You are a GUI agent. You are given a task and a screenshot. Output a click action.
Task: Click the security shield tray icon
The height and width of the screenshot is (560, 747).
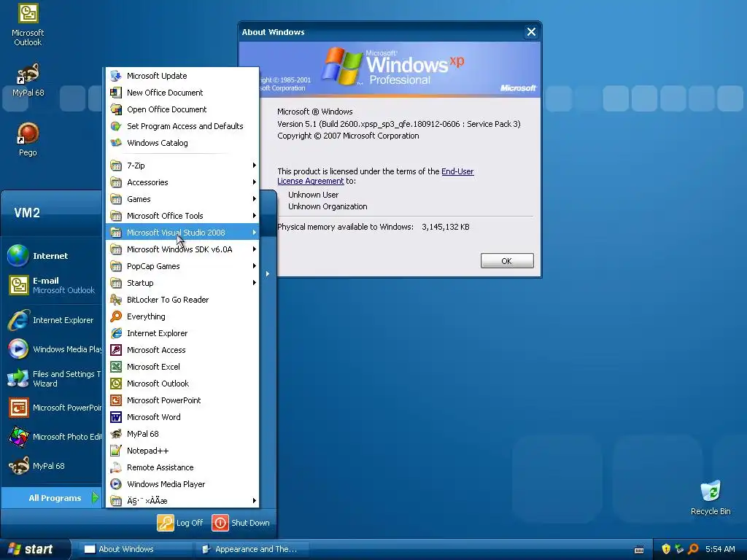pos(666,549)
